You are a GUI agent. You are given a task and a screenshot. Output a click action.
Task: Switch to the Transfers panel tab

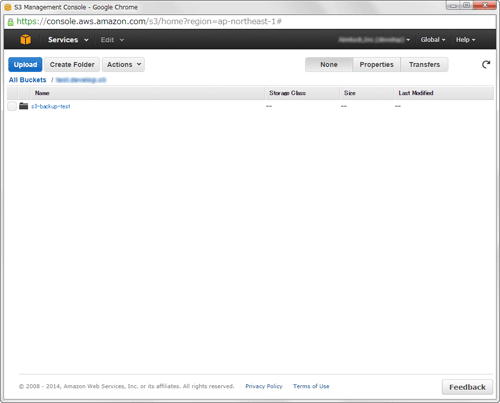pyautogui.click(x=424, y=65)
